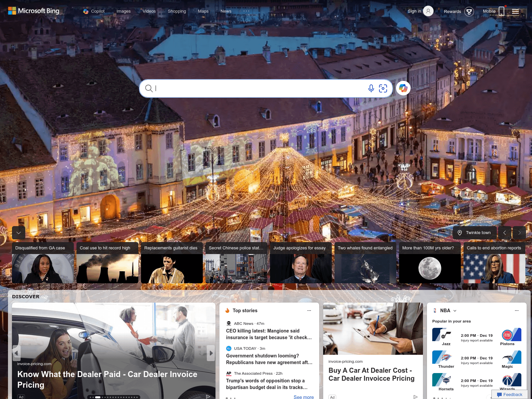Click the search magnifier icon
The image size is (532, 399).
click(149, 88)
